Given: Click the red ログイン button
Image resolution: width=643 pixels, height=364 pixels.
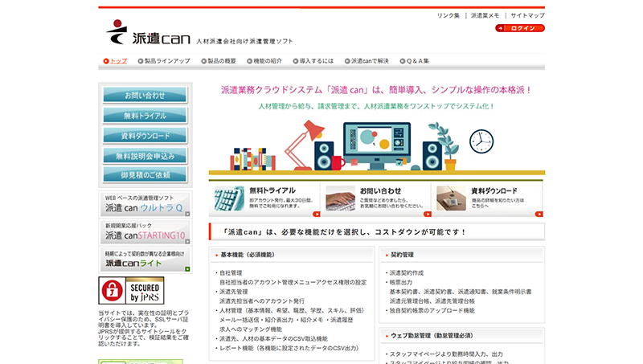Looking at the screenshot, I should pyautogui.click(x=520, y=28).
